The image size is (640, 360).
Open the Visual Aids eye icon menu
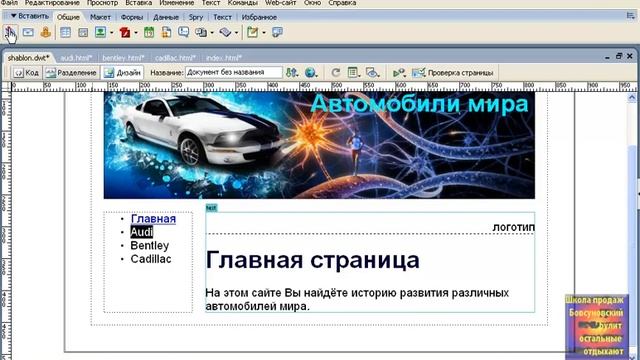click(x=372, y=73)
